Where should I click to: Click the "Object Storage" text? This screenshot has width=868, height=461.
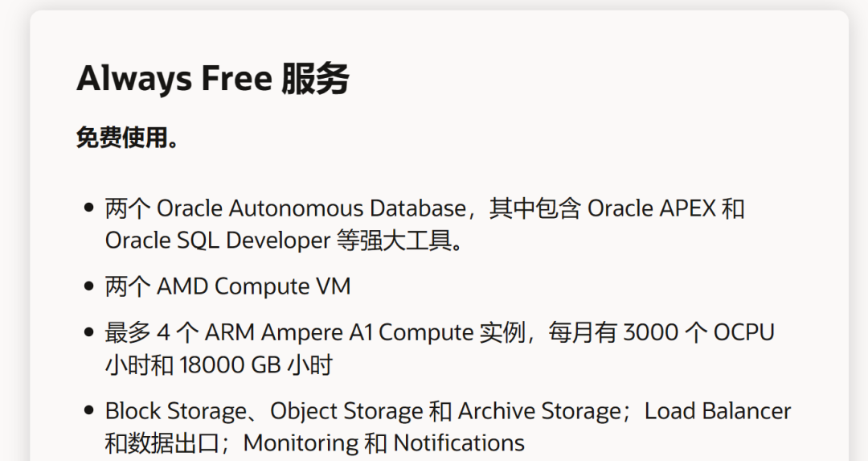point(346,411)
